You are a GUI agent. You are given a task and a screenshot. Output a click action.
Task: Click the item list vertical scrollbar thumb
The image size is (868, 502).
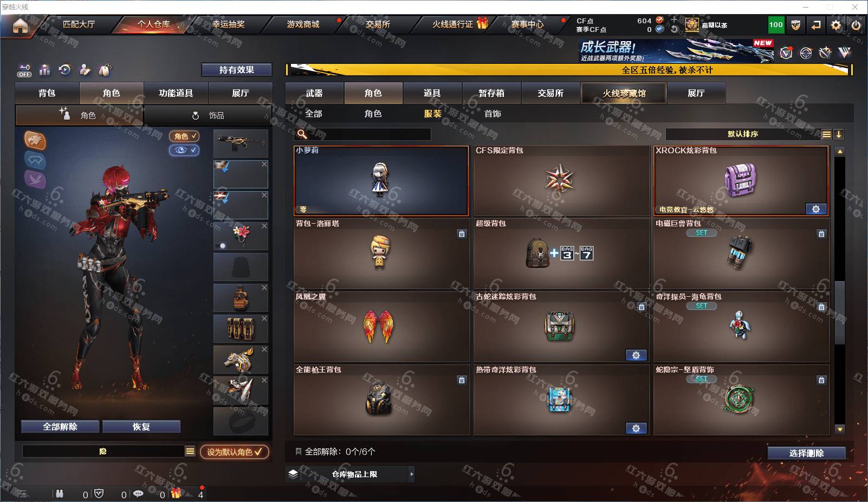click(x=840, y=312)
